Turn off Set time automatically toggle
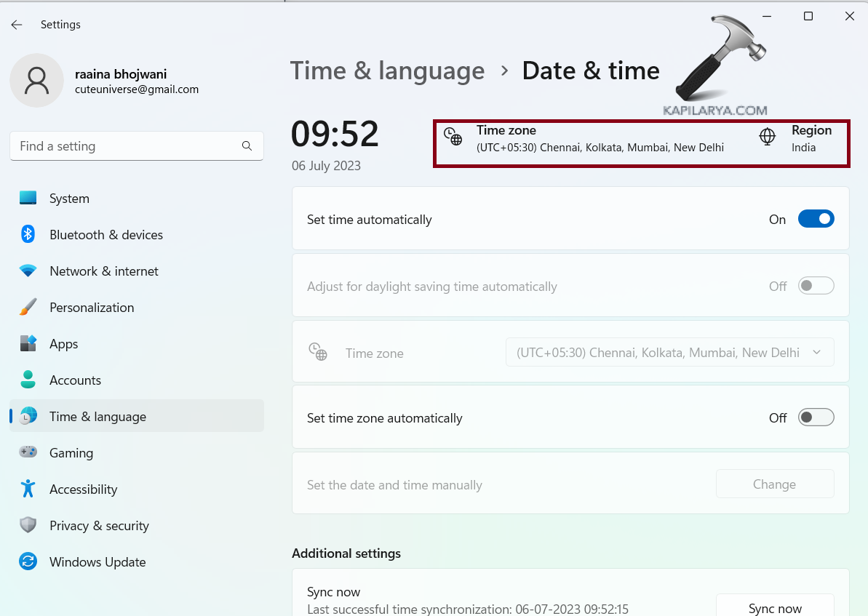The width and height of the screenshot is (868, 616). pyautogui.click(x=816, y=220)
